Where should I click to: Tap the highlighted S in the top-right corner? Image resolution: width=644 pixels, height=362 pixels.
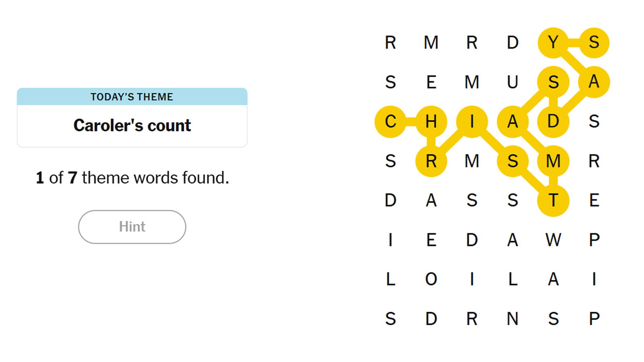click(x=594, y=43)
